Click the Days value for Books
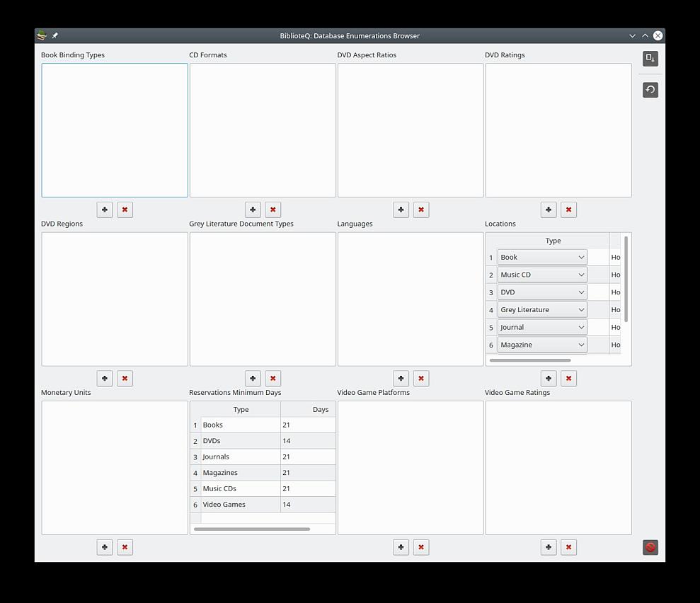The image size is (700, 603). pyautogui.click(x=308, y=425)
